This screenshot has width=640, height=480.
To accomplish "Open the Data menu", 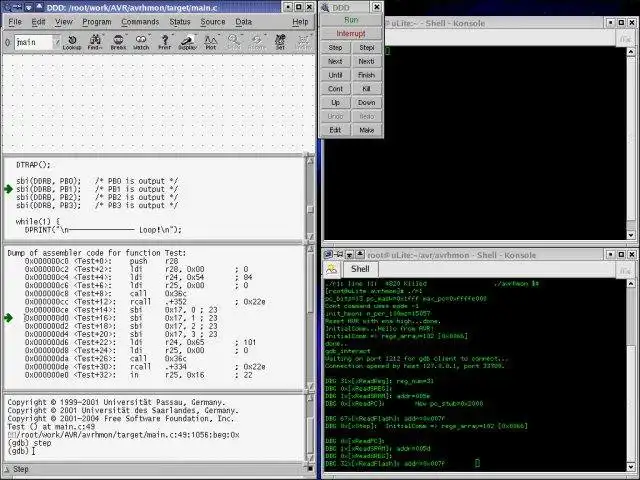I will click(243, 22).
